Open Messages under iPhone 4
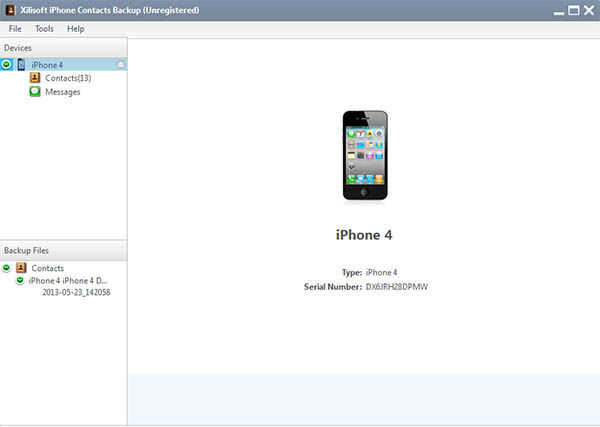This screenshot has width=600, height=427. (x=63, y=92)
